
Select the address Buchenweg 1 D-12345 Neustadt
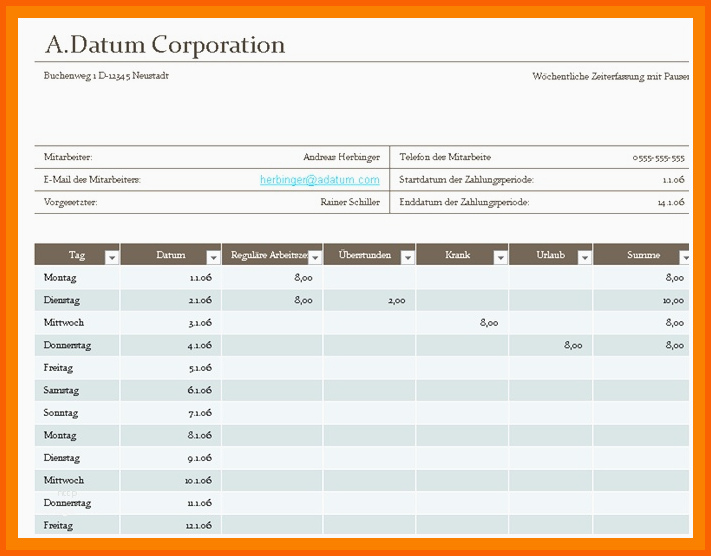(106, 76)
